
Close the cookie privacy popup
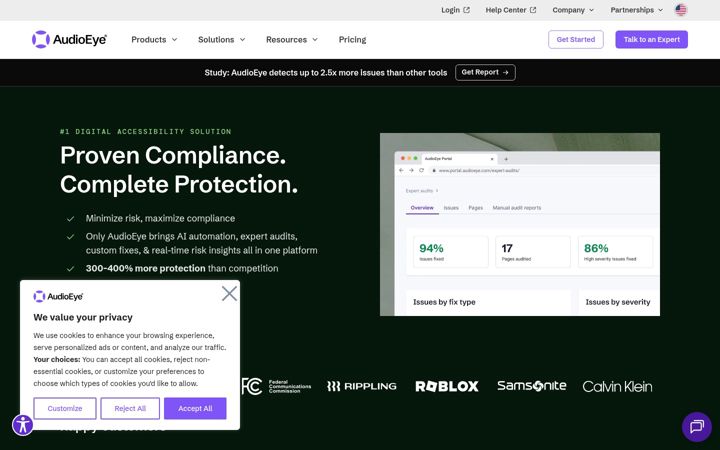pyautogui.click(x=229, y=293)
